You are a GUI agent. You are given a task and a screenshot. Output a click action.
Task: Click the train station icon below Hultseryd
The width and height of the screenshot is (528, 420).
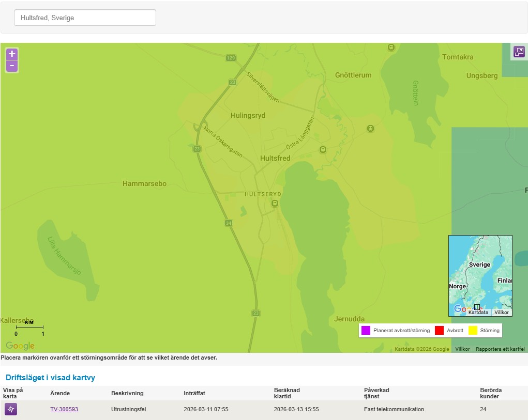[x=275, y=203]
